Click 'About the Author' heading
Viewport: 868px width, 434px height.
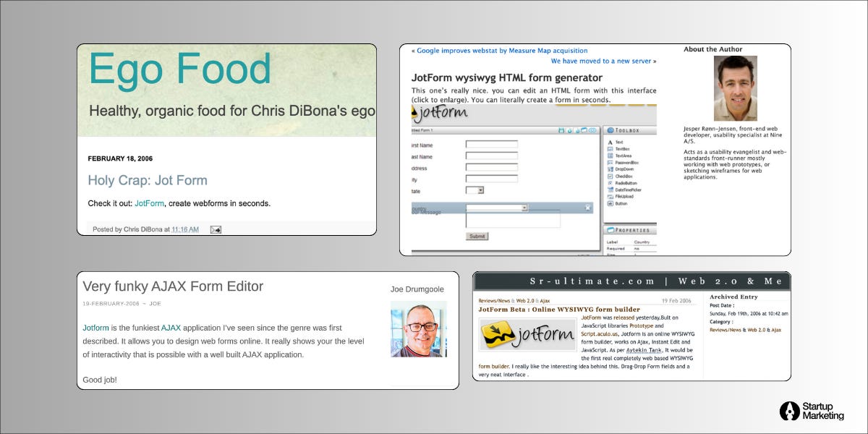[713, 49]
